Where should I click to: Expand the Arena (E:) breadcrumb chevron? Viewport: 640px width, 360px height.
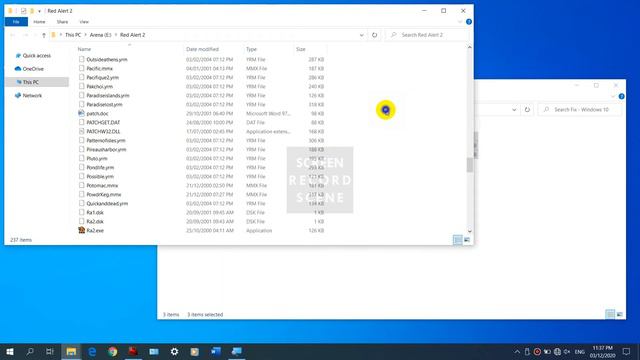click(116, 35)
